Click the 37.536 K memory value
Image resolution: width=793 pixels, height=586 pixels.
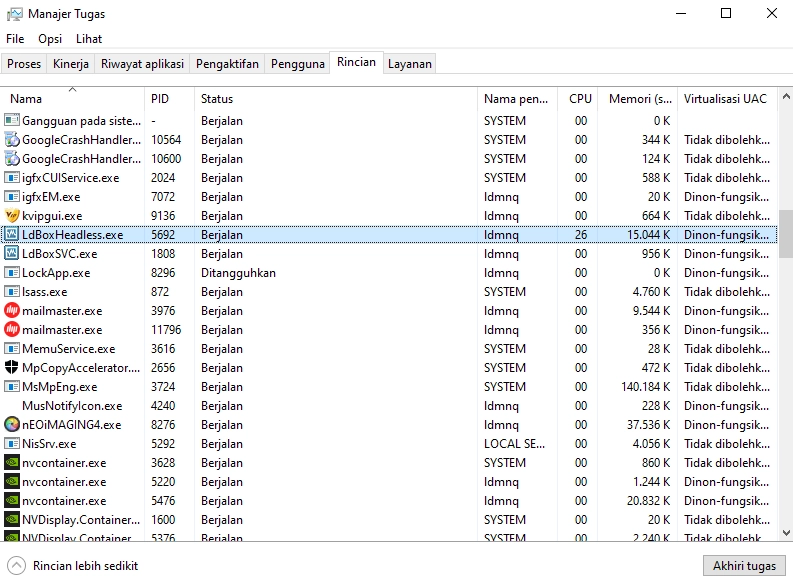(648, 425)
